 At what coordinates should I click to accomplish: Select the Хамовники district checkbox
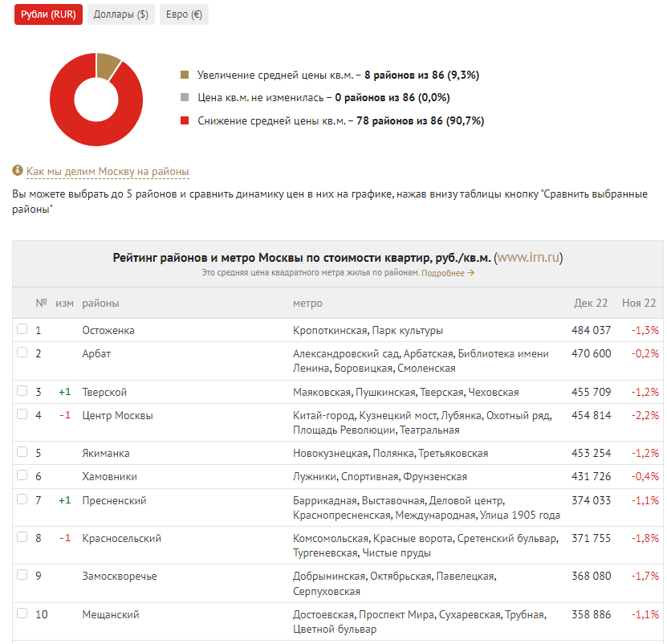22,475
